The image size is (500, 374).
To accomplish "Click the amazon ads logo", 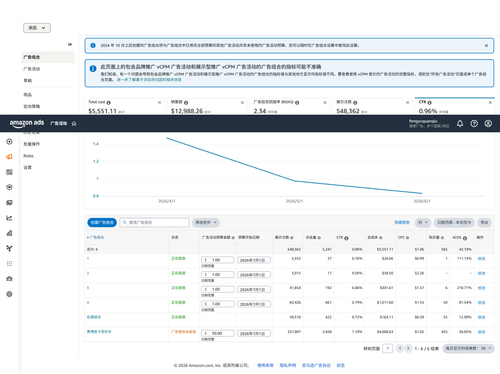I will (27, 123).
